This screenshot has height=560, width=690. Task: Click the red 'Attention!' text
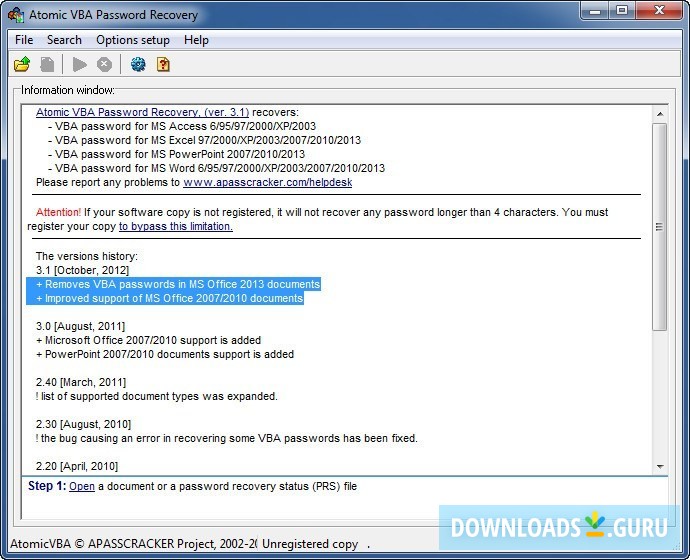point(59,212)
